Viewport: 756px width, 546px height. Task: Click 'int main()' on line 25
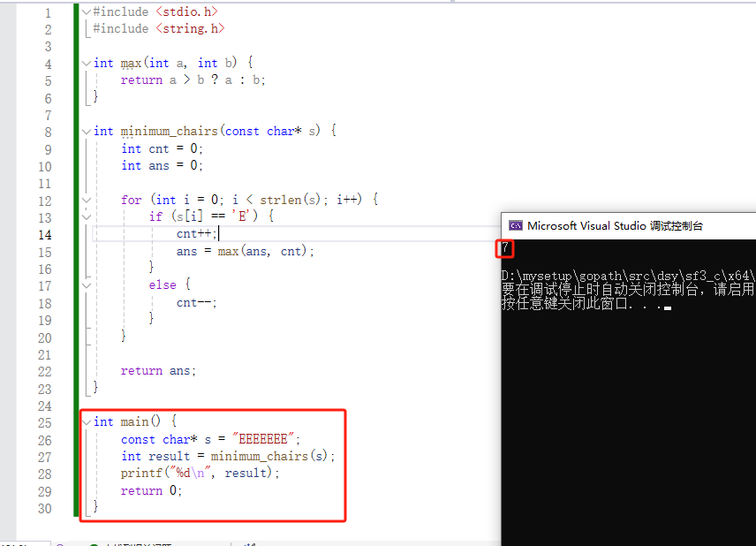click(x=127, y=421)
